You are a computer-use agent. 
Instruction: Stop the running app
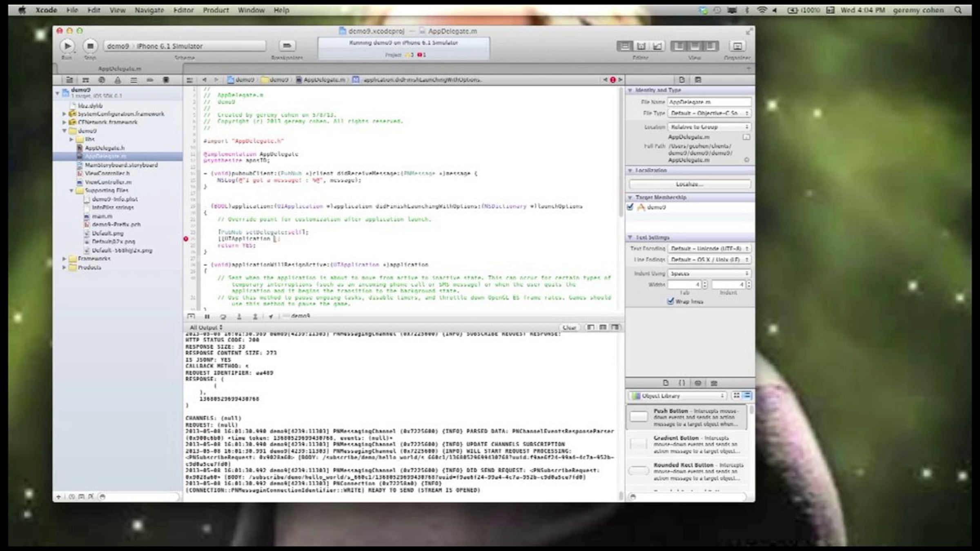(x=90, y=46)
